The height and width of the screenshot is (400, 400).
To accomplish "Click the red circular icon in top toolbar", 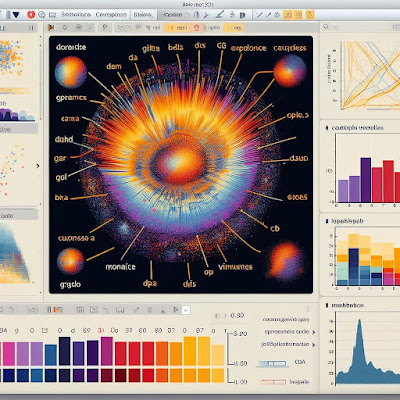I will [31, 15].
